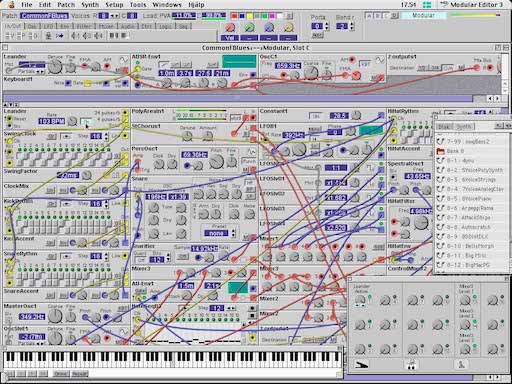Screen dimensions: 512x384
Task: Click the Swedish flag keyboard icon
Action: pyautogui.click(x=427, y=5)
